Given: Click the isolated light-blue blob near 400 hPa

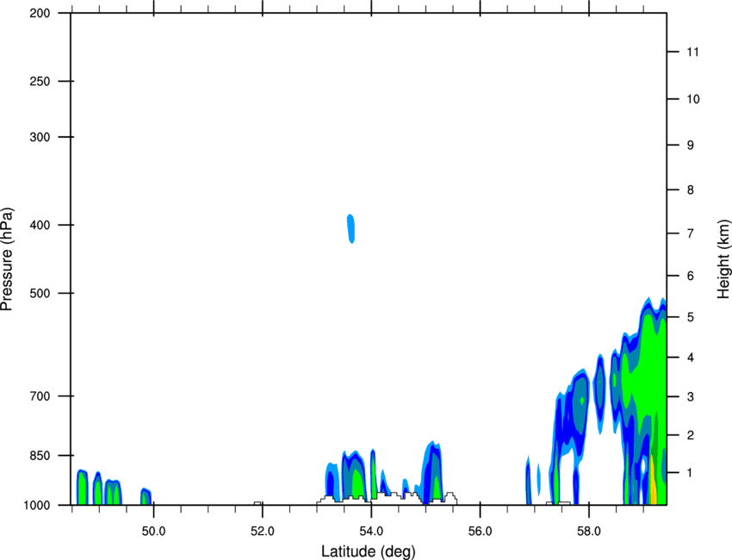Looking at the screenshot, I should click(350, 229).
